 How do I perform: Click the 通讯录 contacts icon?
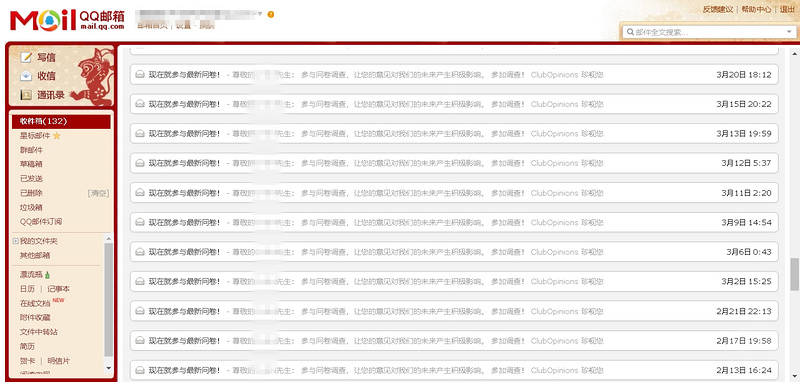(x=26, y=95)
